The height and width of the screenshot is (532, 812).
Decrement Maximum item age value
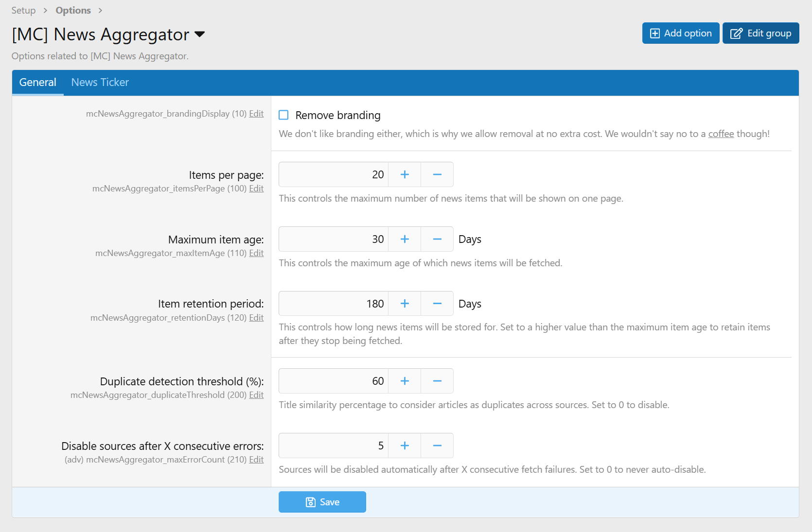[437, 239]
